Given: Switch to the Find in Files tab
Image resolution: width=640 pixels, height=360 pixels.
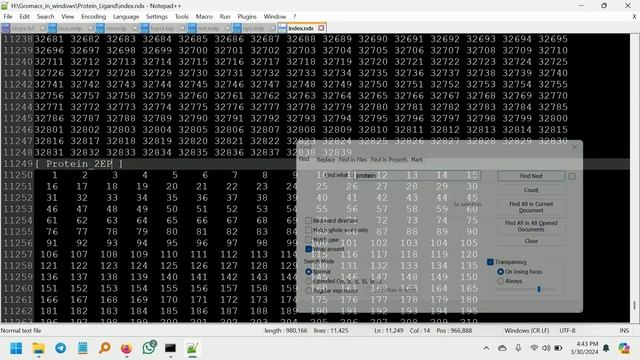Looking at the screenshot, I should tap(353, 160).
